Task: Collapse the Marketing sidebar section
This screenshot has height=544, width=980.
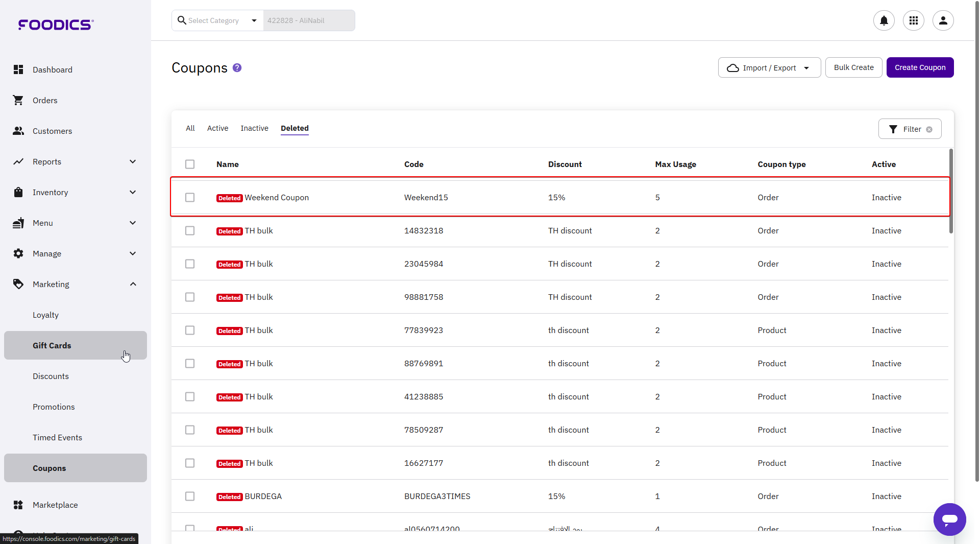Action: pyautogui.click(x=133, y=285)
